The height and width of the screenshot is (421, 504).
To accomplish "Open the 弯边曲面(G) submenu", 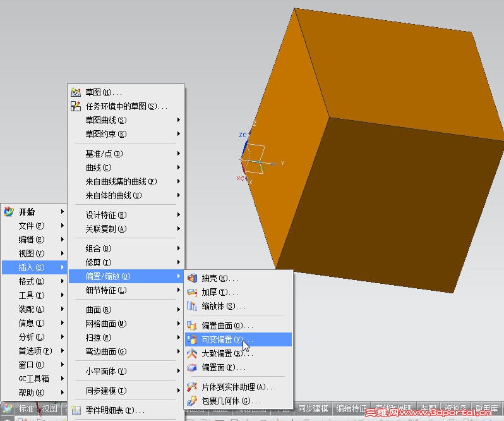I will [126, 351].
